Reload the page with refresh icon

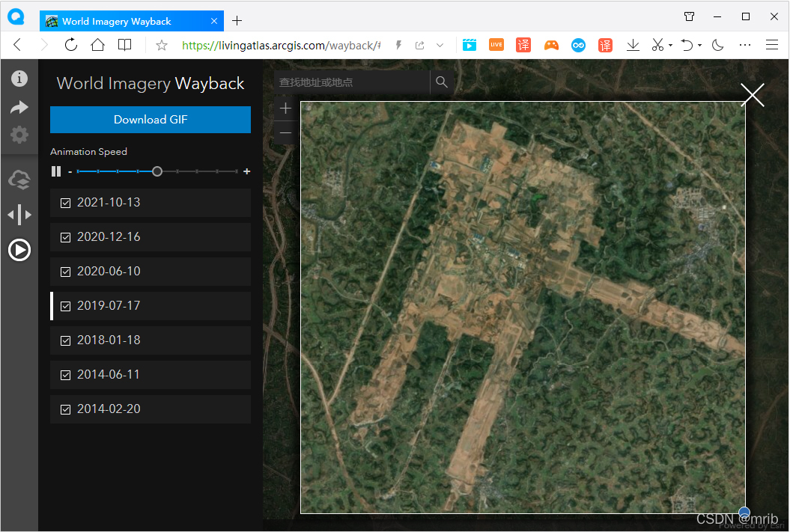click(x=71, y=45)
